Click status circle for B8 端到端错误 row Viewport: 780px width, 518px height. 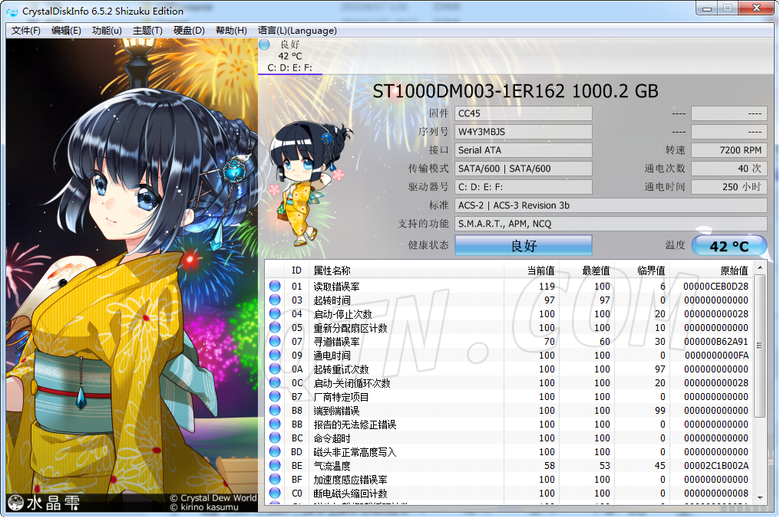coord(274,410)
